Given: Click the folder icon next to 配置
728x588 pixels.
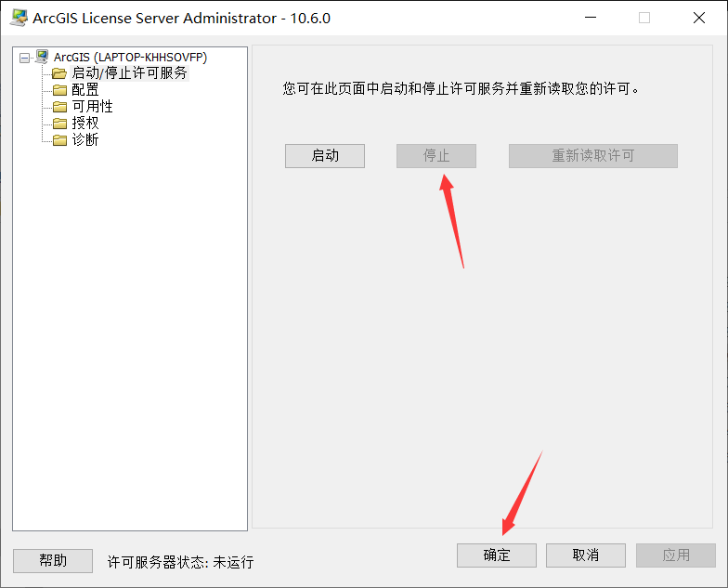Looking at the screenshot, I should (x=59, y=89).
